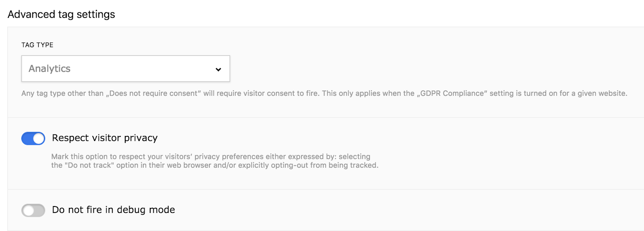Click the white knob of the gray switch

click(x=28, y=210)
